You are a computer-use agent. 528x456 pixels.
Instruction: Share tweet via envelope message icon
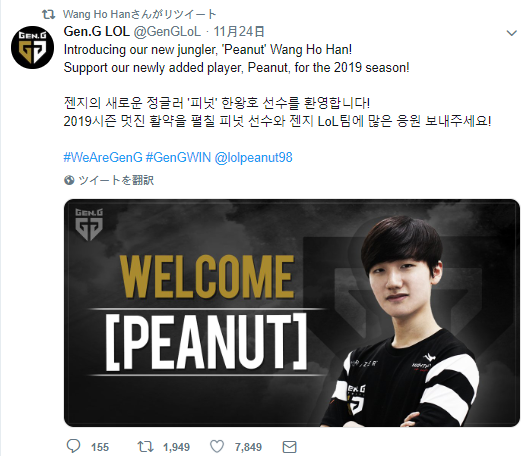(x=289, y=447)
